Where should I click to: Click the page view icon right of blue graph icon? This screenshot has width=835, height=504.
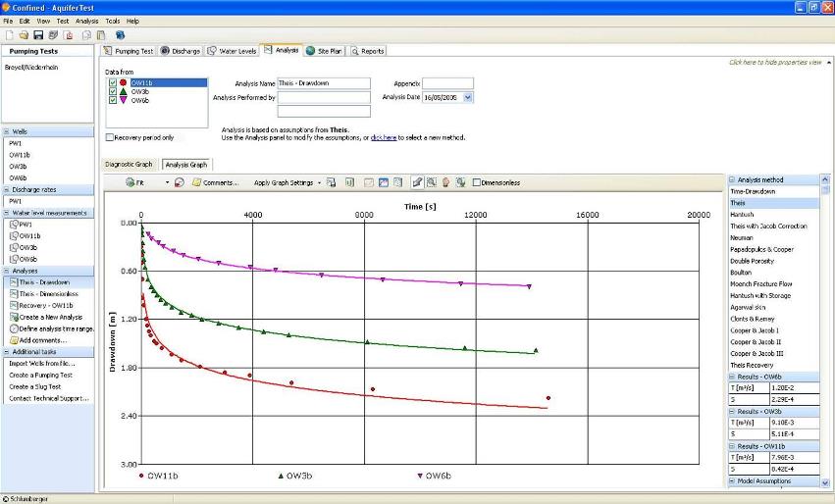pos(397,182)
